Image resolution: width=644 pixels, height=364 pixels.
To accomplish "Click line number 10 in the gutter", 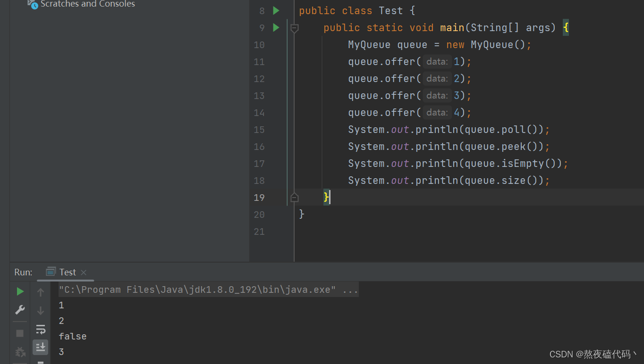I will (x=259, y=45).
